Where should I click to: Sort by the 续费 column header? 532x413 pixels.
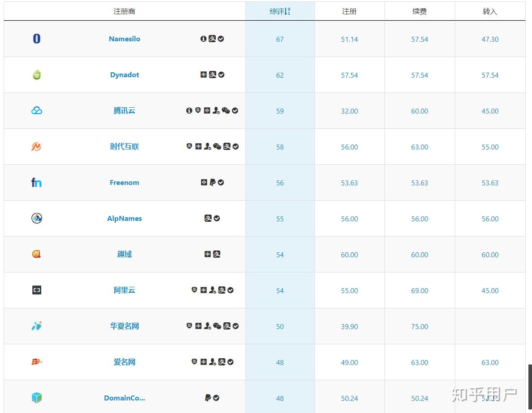(x=419, y=11)
